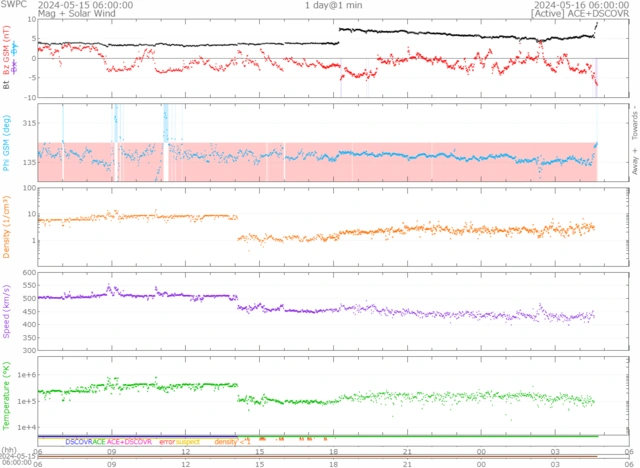Click the red 'error' legend entry
Image resolution: width=640 pixels, height=468 pixels.
click(167, 442)
